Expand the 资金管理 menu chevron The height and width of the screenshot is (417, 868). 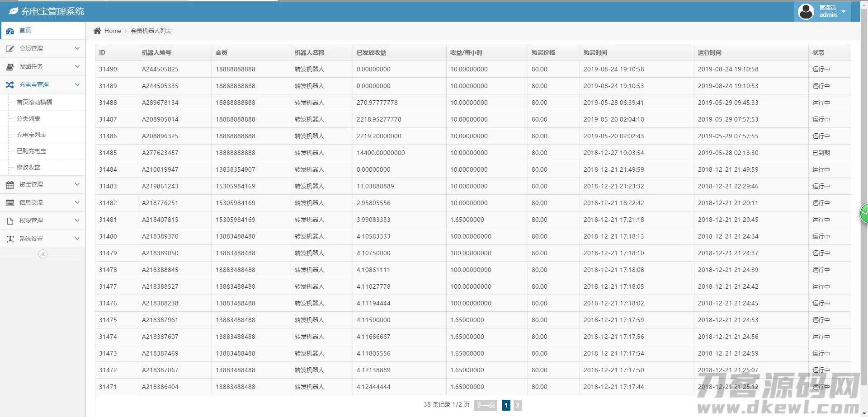pyautogui.click(x=77, y=184)
